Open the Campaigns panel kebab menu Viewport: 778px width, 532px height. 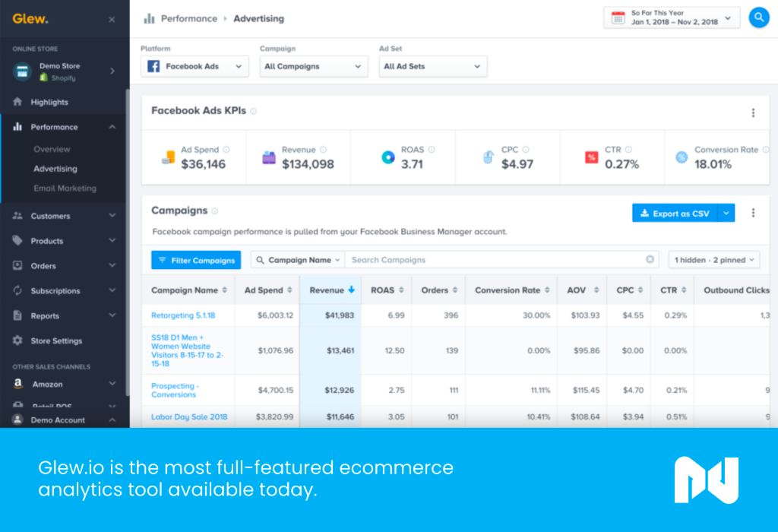click(753, 214)
